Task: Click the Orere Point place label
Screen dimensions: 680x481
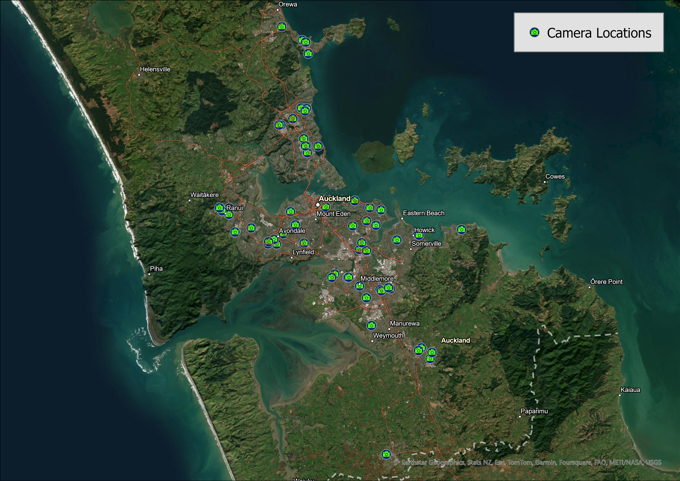Action: (x=606, y=281)
